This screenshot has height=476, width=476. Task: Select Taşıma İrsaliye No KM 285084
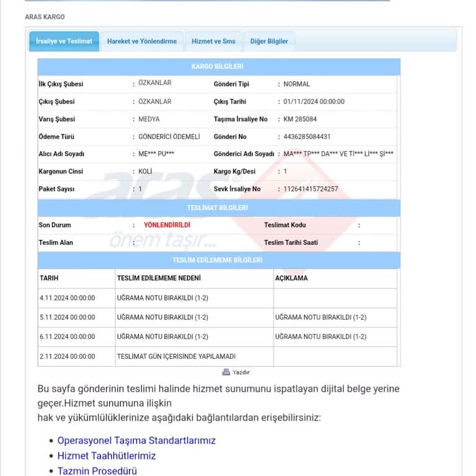[x=300, y=119]
